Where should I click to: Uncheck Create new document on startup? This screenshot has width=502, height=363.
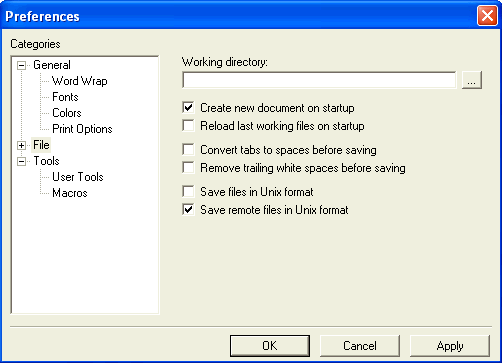coord(188,107)
